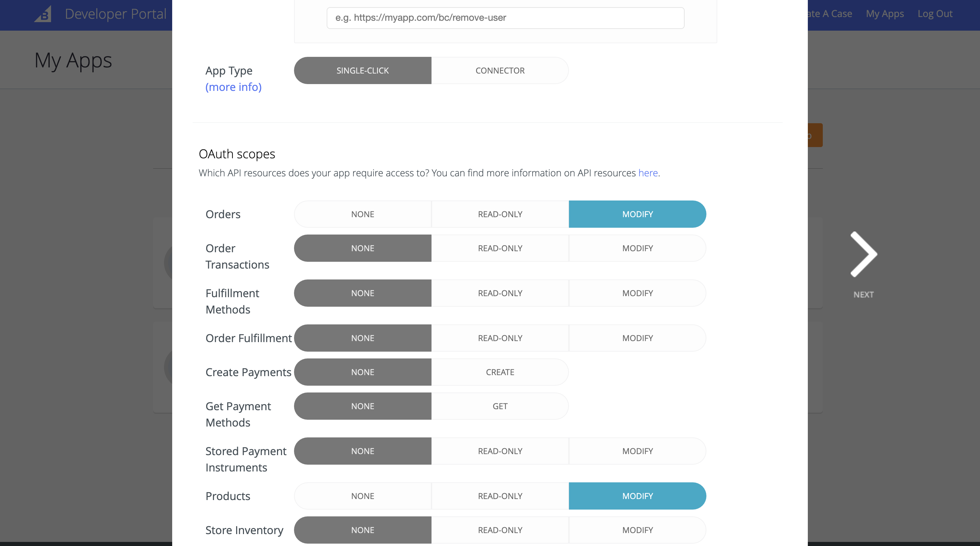The height and width of the screenshot is (546, 980).
Task: Set Stored Payment Instruments to MODIFY
Action: tap(637, 451)
